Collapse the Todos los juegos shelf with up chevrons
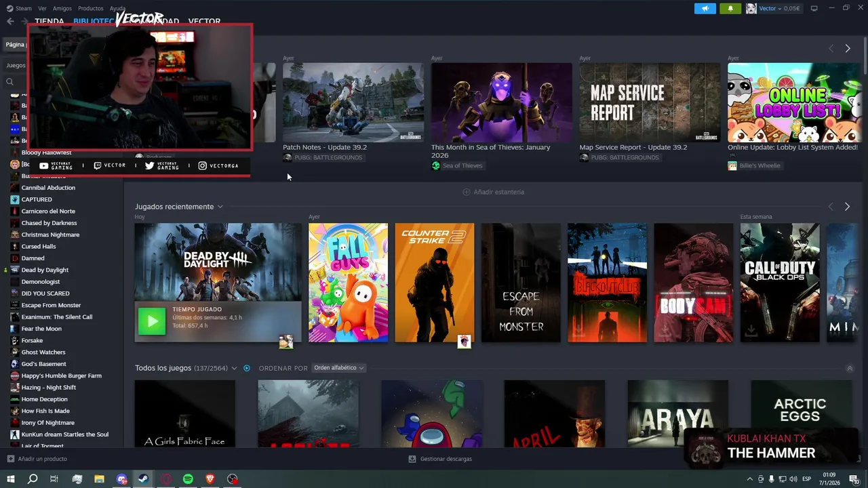The height and width of the screenshot is (488, 868). pos(850,368)
